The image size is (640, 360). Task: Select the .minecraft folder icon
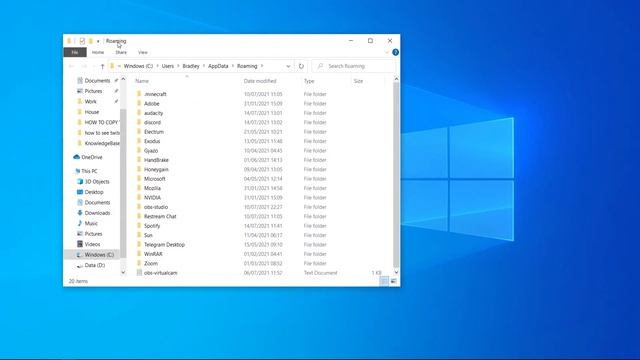pos(139,94)
